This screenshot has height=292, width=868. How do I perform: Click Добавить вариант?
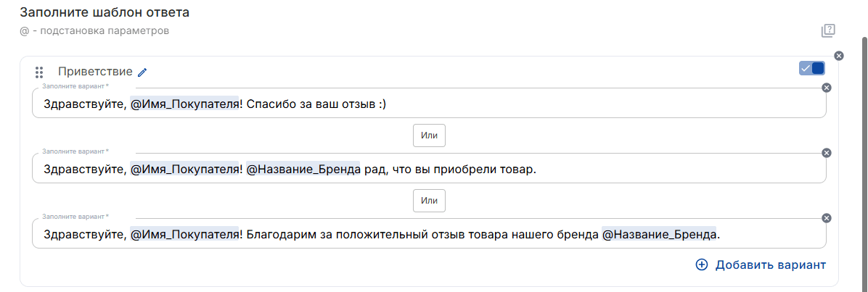click(761, 265)
